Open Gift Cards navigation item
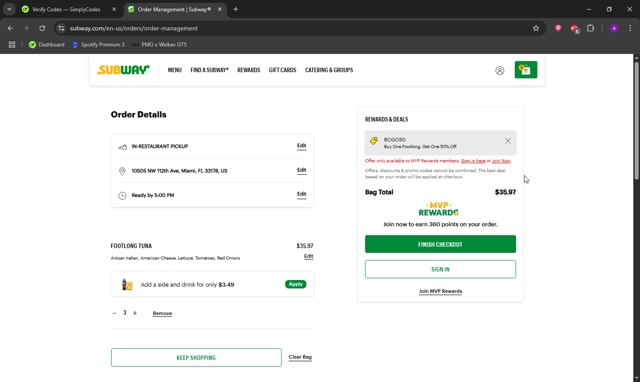The image size is (640, 382). point(282,70)
